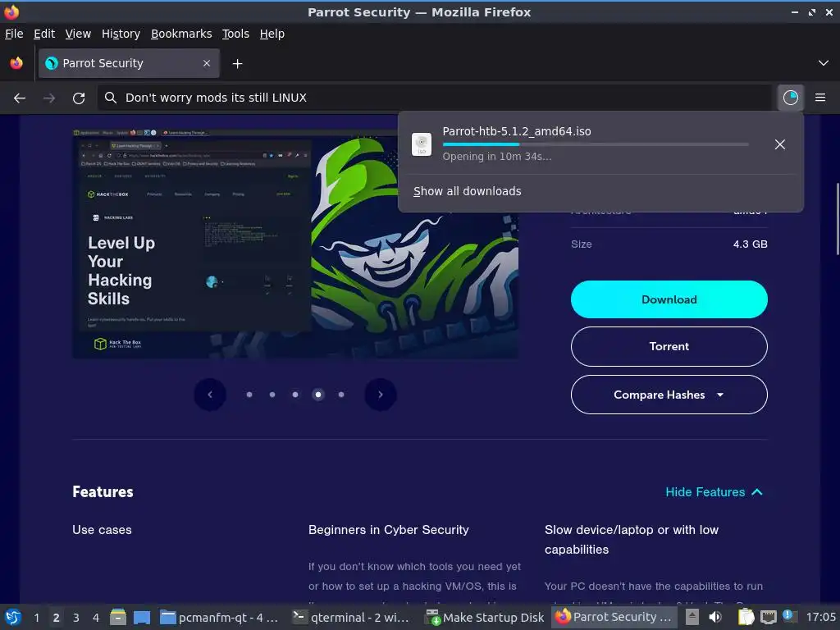Select the first carousel dot
The image size is (840, 630).
click(x=249, y=395)
